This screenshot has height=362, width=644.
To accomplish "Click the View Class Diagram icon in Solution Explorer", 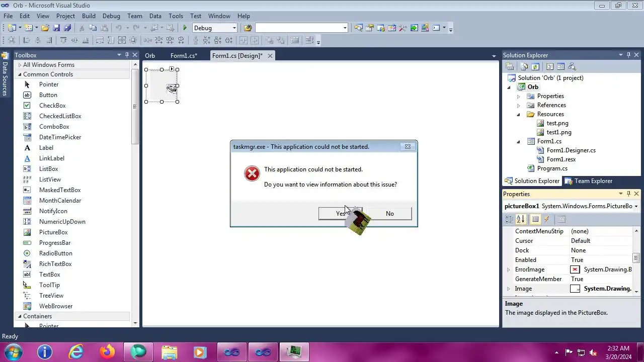I will pos(572,66).
